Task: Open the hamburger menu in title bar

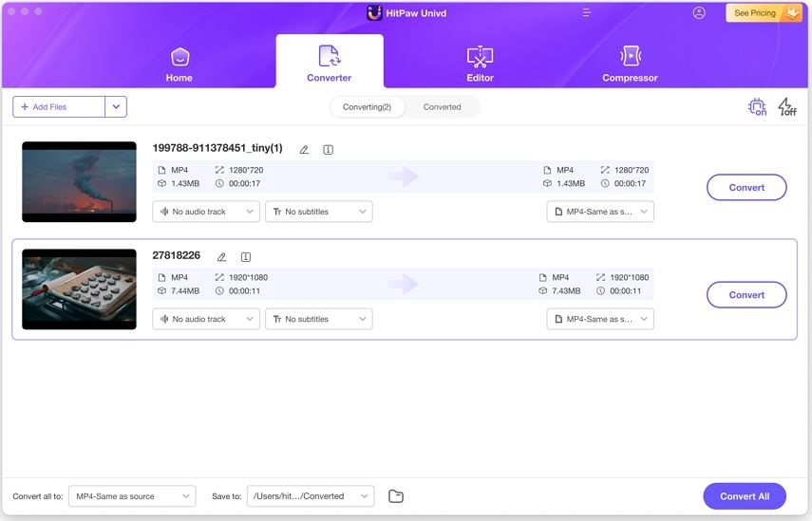Action: pyautogui.click(x=586, y=12)
